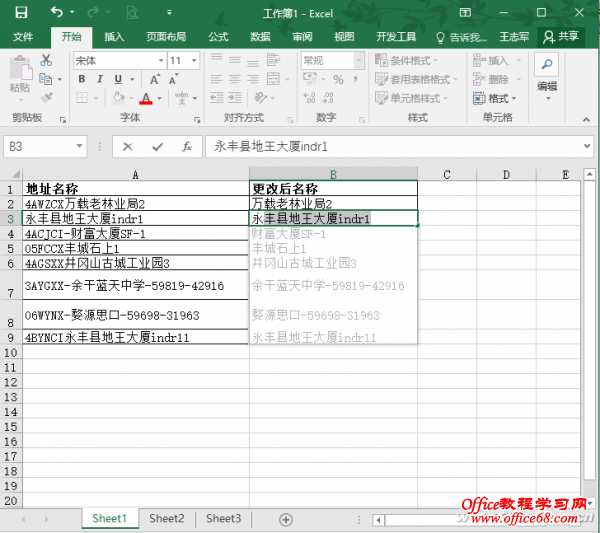Click the percent style icon
This screenshot has width=600, height=533.
tap(338, 80)
